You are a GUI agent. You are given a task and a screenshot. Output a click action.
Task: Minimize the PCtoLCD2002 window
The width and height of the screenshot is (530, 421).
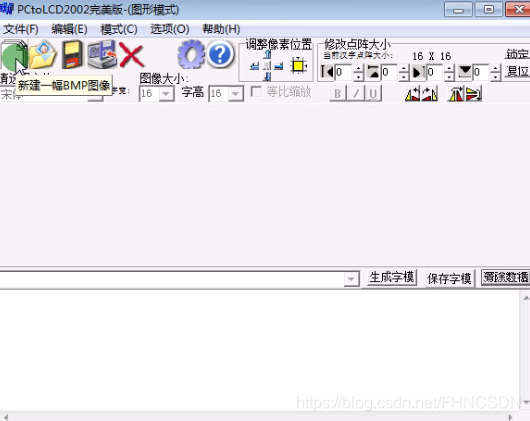pyautogui.click(x=458, y=9)
